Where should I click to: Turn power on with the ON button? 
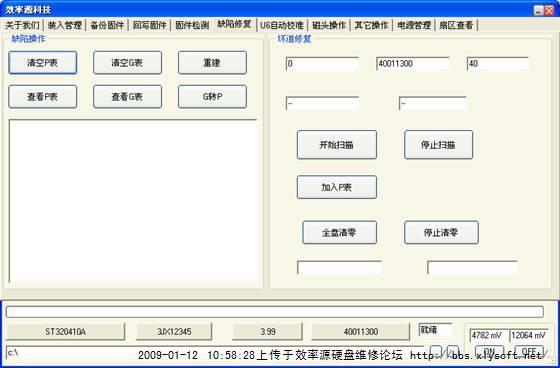[489, 352]
